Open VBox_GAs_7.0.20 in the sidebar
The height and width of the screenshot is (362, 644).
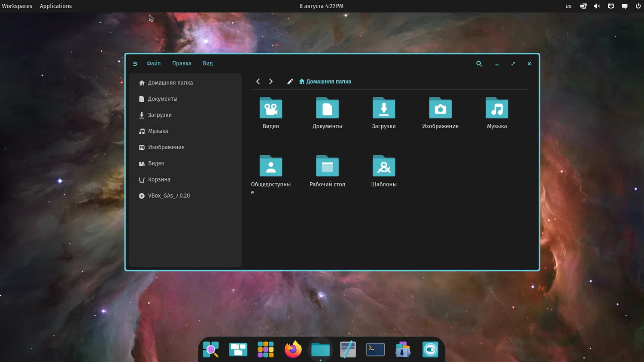click(x=168, y=196)
